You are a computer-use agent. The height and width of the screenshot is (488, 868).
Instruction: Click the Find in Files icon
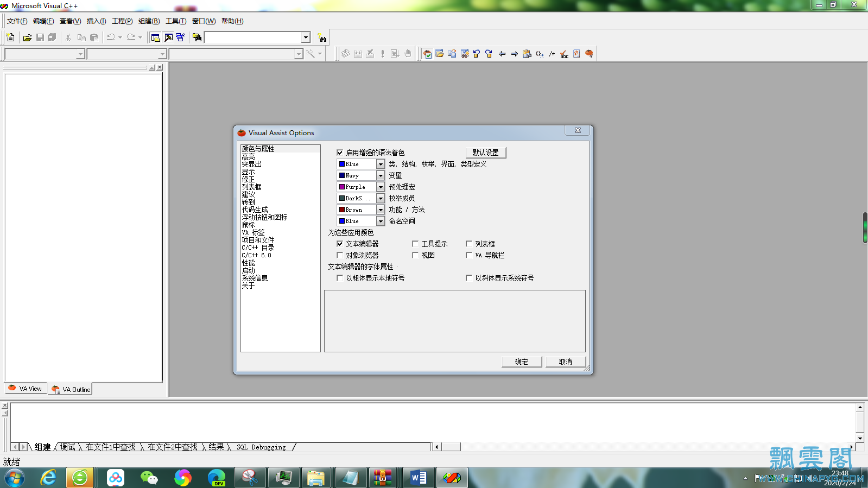tap(197, 37)
